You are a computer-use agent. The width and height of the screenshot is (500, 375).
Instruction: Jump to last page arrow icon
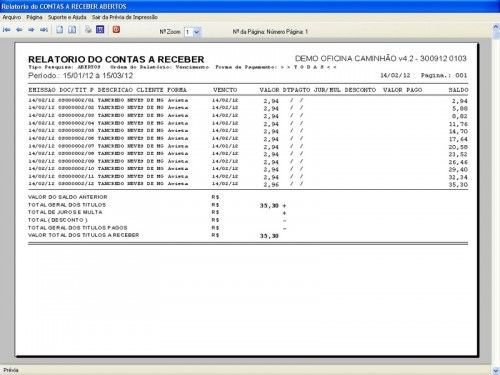[x=44, y=30]
